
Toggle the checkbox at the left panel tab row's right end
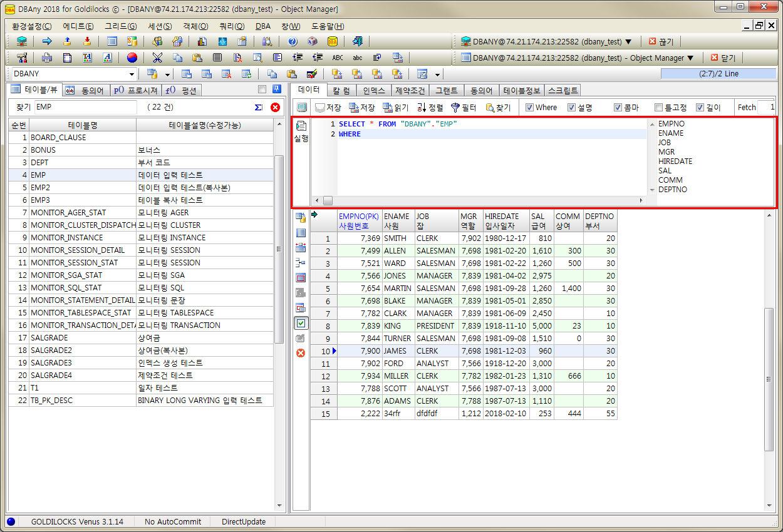(x=262, y=89)
